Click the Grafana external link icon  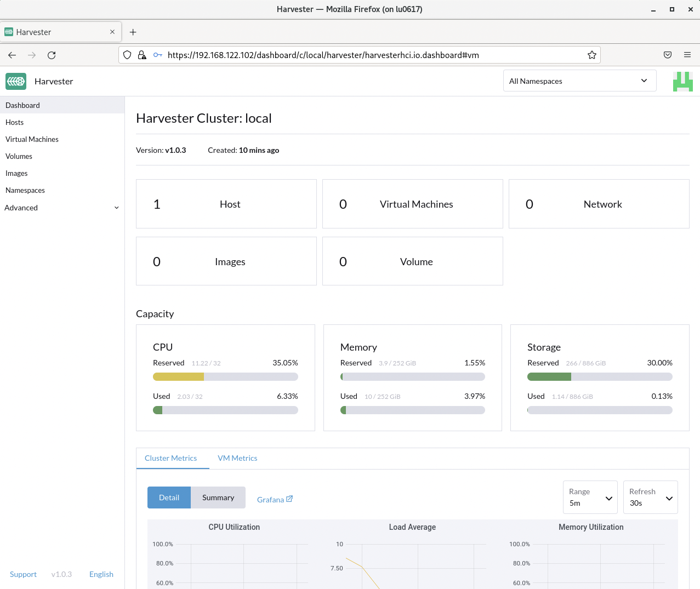click(289, 499)
